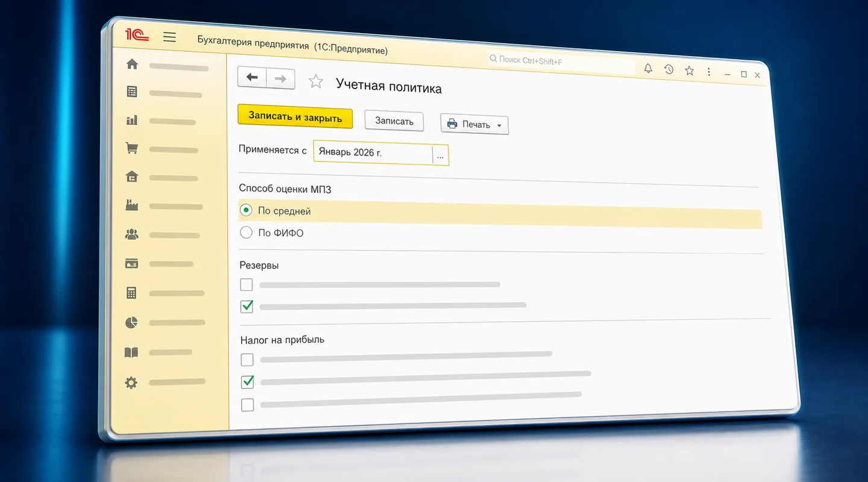The width and height of the screenshot is (868, 482).
Task: Open the hamburger main menu
Action: click(169, 37)
